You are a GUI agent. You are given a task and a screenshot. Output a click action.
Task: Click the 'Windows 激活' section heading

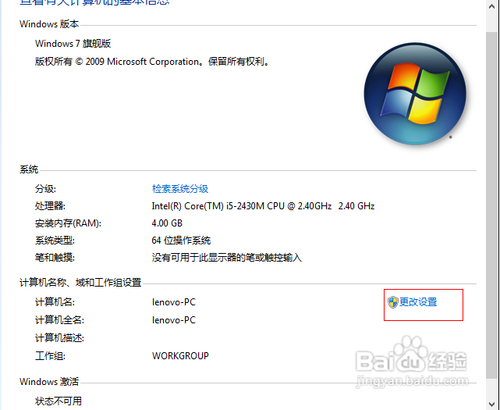[x=49, y=381]
